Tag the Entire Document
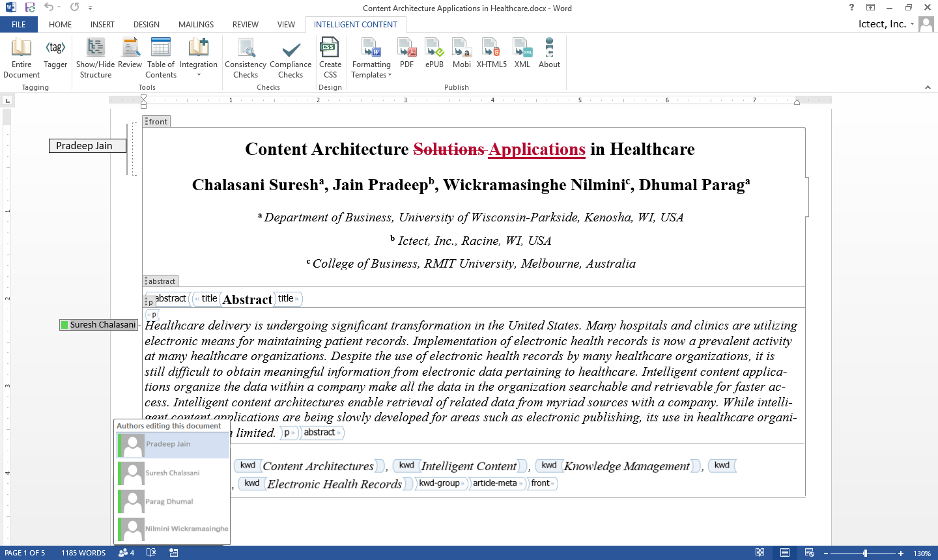Viewport: 938px width, 560px height. click(21, 58)
